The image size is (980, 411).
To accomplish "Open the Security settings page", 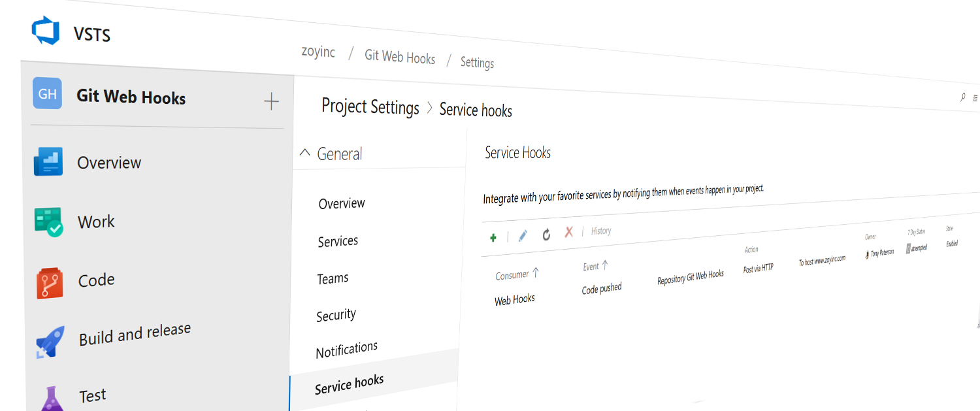I will [x=336, y=314].
